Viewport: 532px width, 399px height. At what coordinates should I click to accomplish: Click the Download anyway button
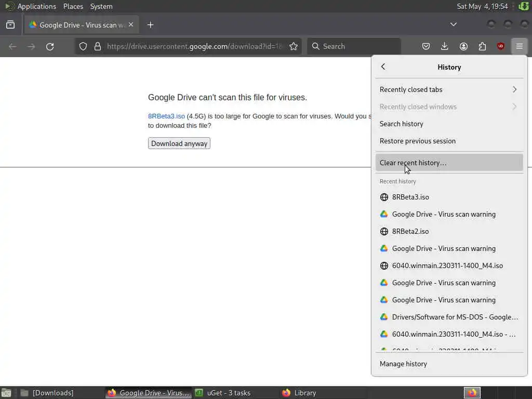click(179, 143)
